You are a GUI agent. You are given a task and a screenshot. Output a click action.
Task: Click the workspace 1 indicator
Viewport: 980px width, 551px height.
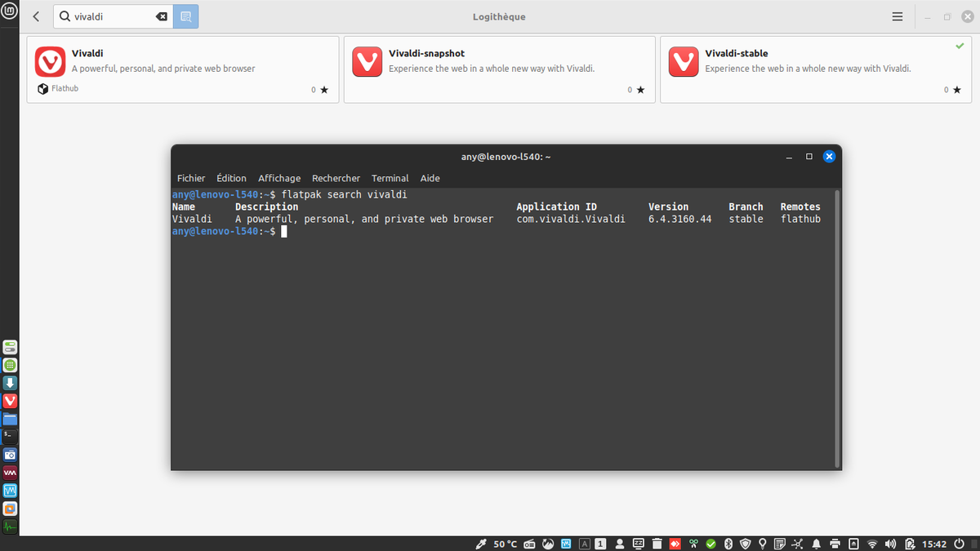[x=602, y=544]
